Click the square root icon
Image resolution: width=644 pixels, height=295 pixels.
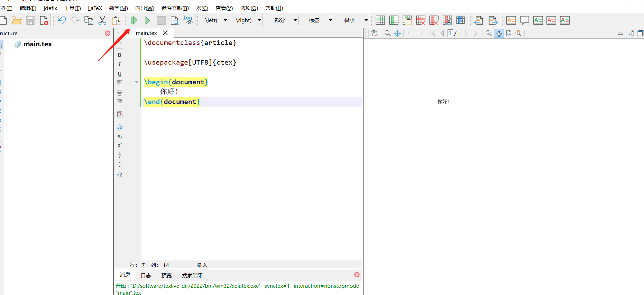120,174
